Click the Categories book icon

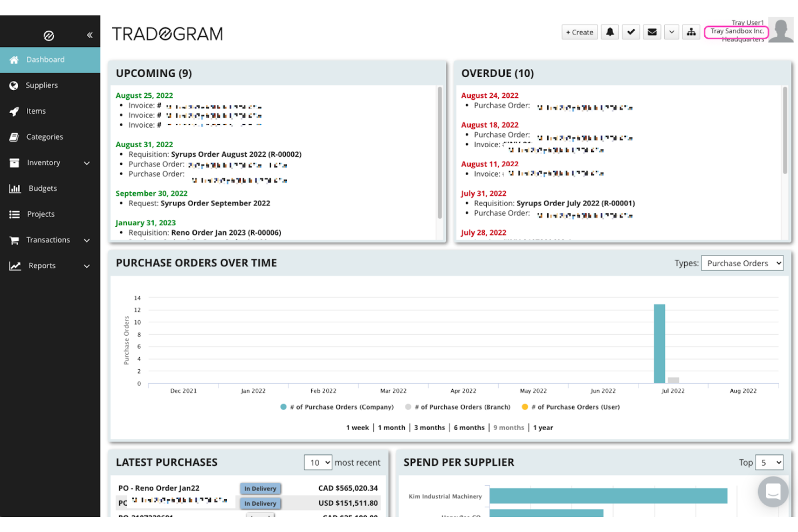point(14,137)
